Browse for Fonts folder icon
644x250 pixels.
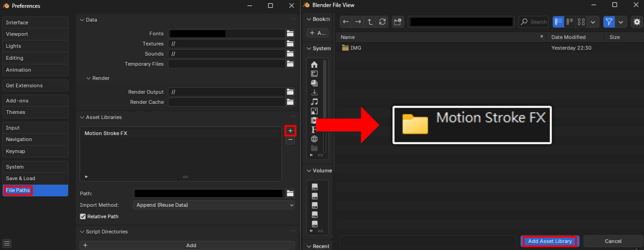pyautogui.click(x=290, y=34)
